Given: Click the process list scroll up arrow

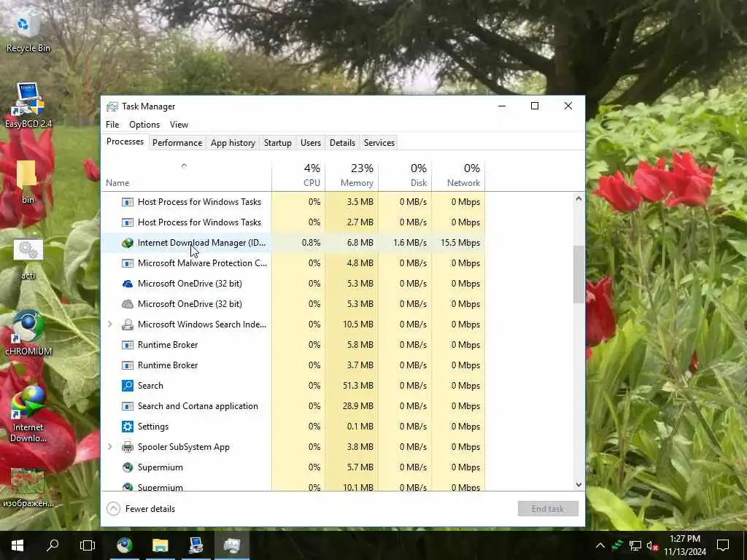Looking at the screenshot, I should coord(578,198).
